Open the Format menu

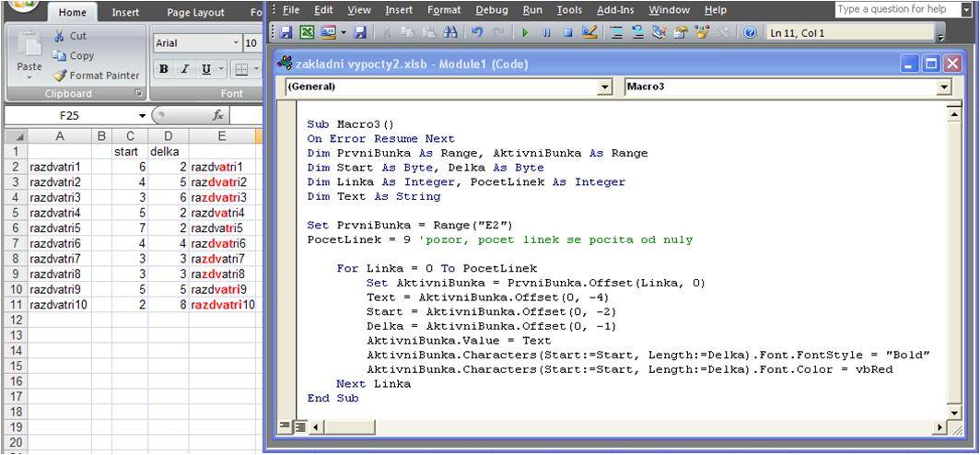(444, 10)
